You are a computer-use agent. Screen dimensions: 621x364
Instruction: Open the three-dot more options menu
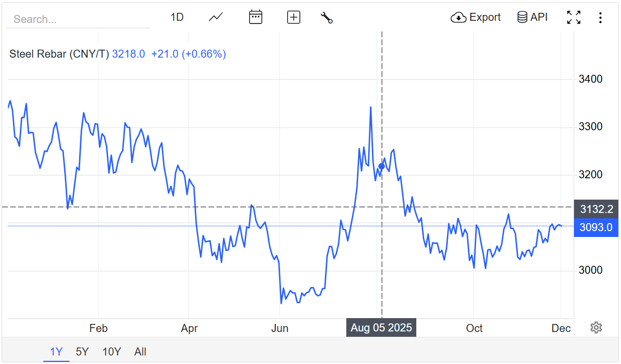(x=600, y=18)
